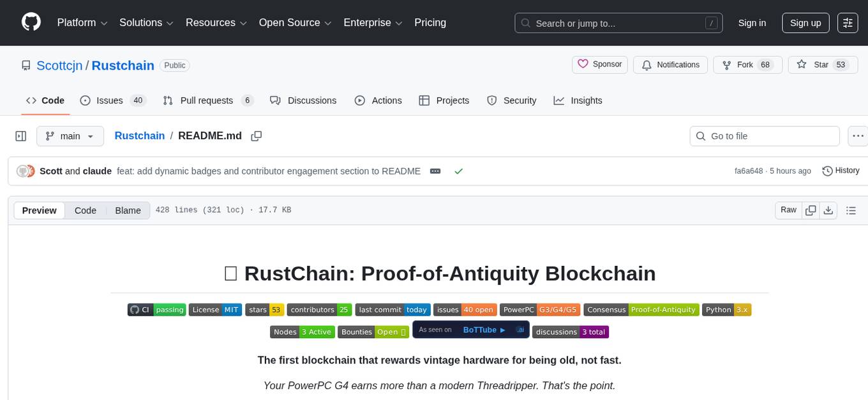The image size is (868, 400).
Task: Star the Rustchain repository
Action: point(823,65)
